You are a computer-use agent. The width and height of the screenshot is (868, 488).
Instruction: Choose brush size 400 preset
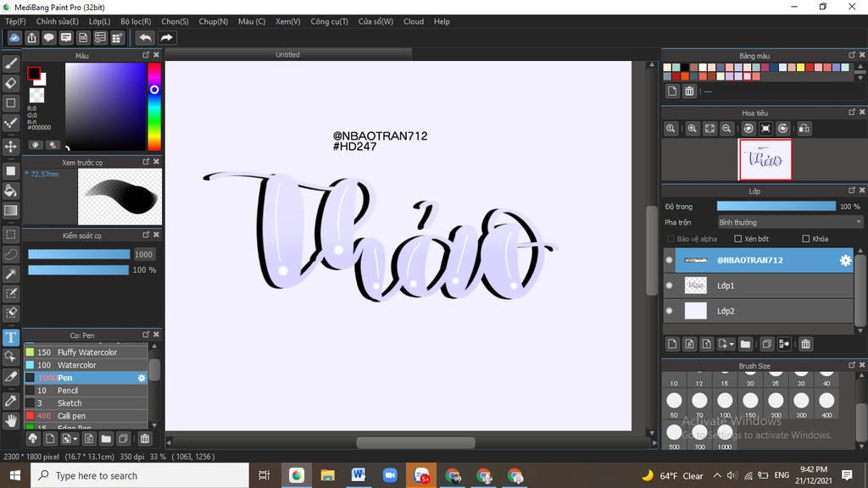point(826,404)
